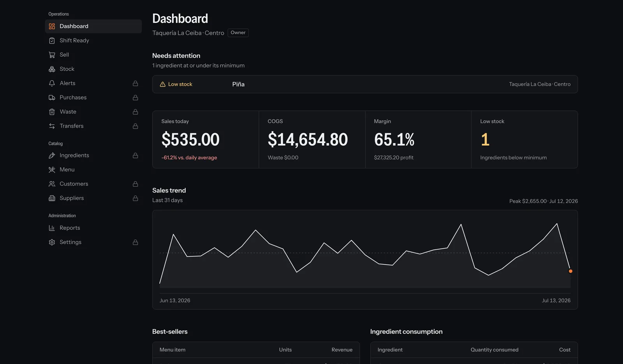Image resolution: width=623 pixels, height=364 pixels.
Task: Click the Units column header in Best-sellers
Action: click(x=285, y=350)
